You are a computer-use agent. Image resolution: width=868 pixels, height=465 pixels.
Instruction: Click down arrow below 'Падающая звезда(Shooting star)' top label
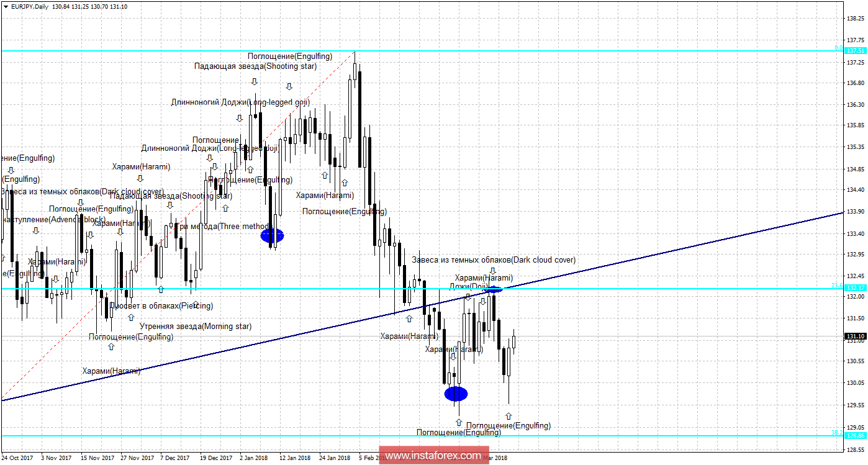click(254, 81)
